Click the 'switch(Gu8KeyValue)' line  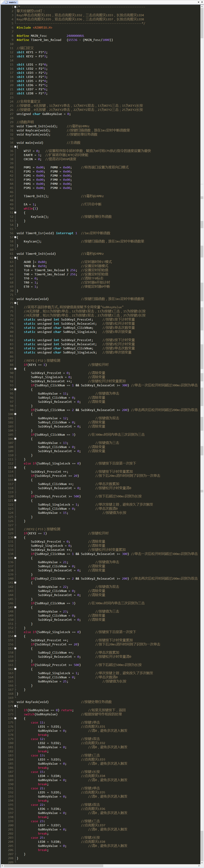(41, 714)
